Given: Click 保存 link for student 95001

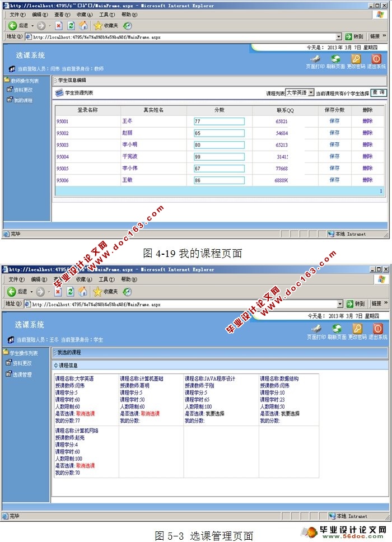Looking at the screenshot, I should click(x=334, y=121).
